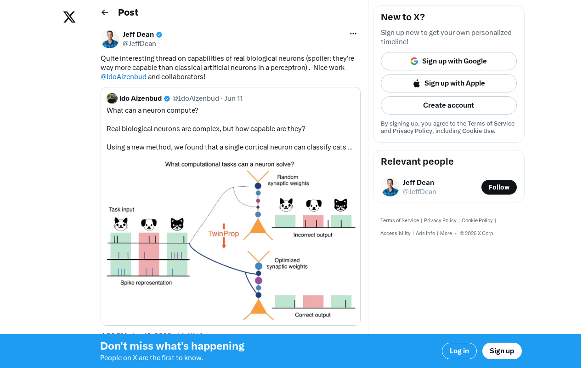Click Jeff Dean's verified badge on the post
This screenshot has height=368, width=588.
pyautogui.click(x=159, y=34)
